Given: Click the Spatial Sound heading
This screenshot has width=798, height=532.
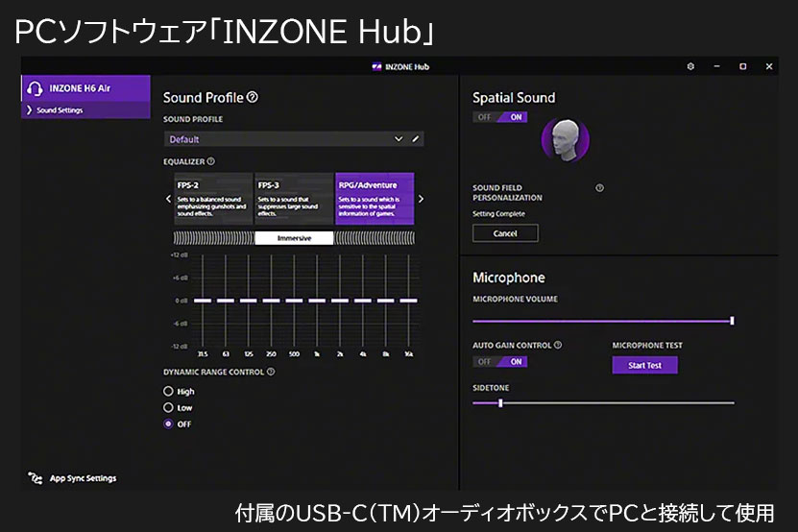Looking at the screenshot, I should pos(514,97).
